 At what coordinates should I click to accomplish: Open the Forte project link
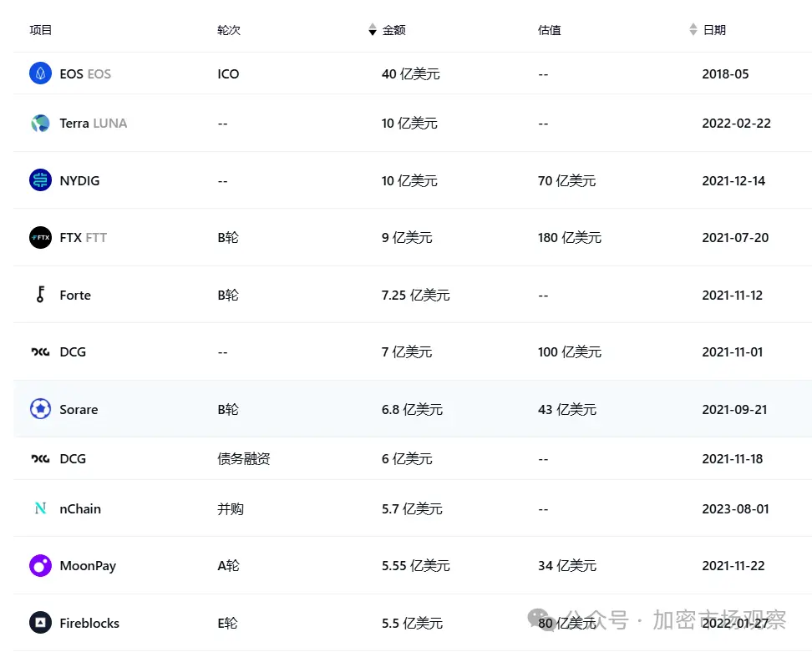[75, 295]
